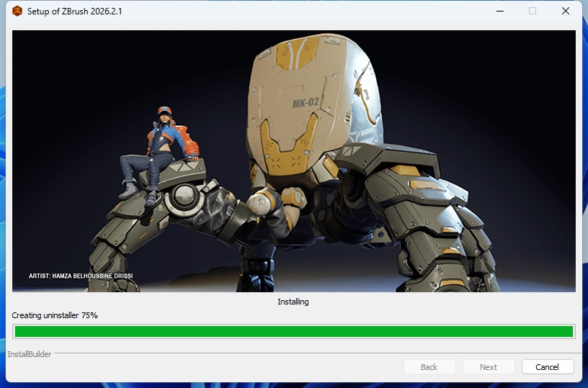
Task: Cancel the ZBrush installation
Action: (x=548, y=367)
